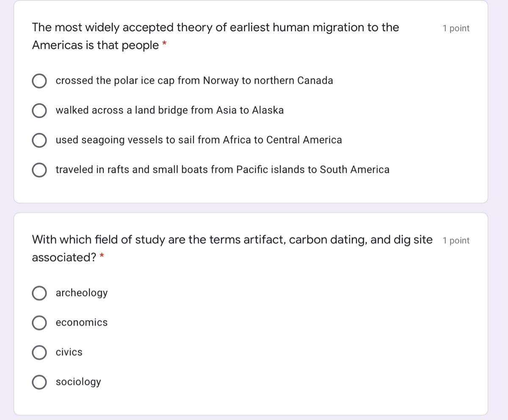Click '1 point' label on migration question

pos(456,28)
